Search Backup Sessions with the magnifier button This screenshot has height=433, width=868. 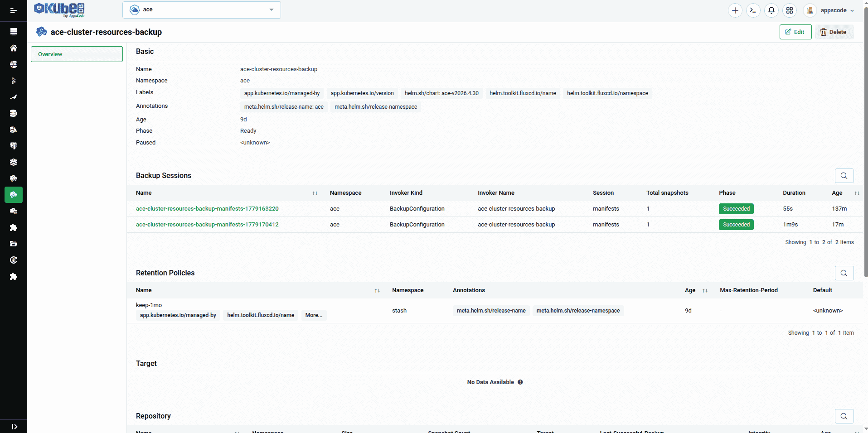844,176
